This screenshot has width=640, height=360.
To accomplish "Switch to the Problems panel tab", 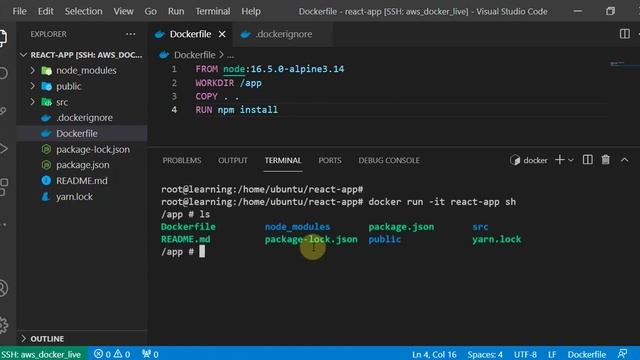I will 182,160.
